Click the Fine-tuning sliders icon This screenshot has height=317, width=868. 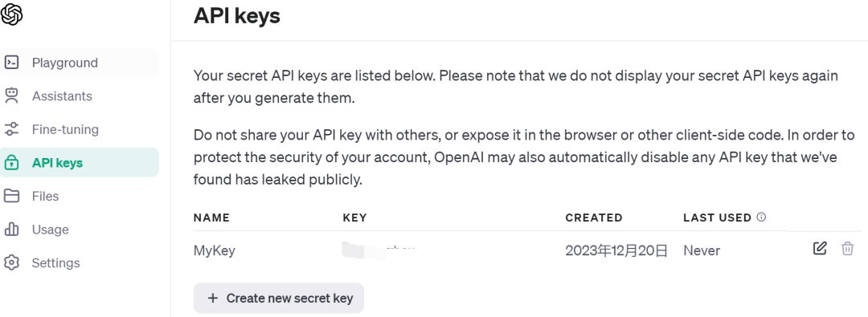coord(11,129)
